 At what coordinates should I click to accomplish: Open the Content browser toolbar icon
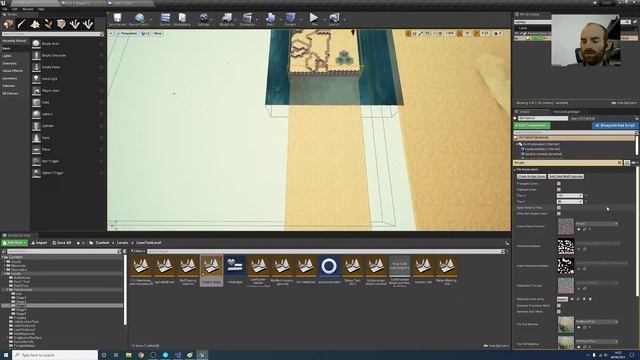[165, 19]
